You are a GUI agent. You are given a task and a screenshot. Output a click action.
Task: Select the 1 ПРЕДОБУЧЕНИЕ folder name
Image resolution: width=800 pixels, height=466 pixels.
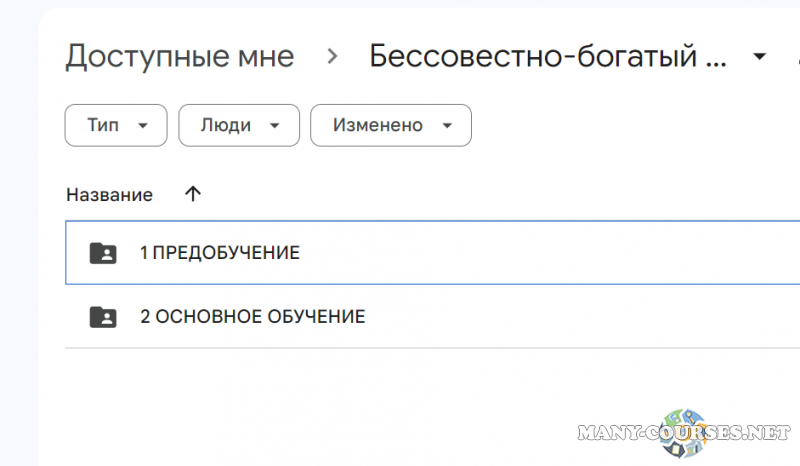pyautogui.click(x=219, y=253)
